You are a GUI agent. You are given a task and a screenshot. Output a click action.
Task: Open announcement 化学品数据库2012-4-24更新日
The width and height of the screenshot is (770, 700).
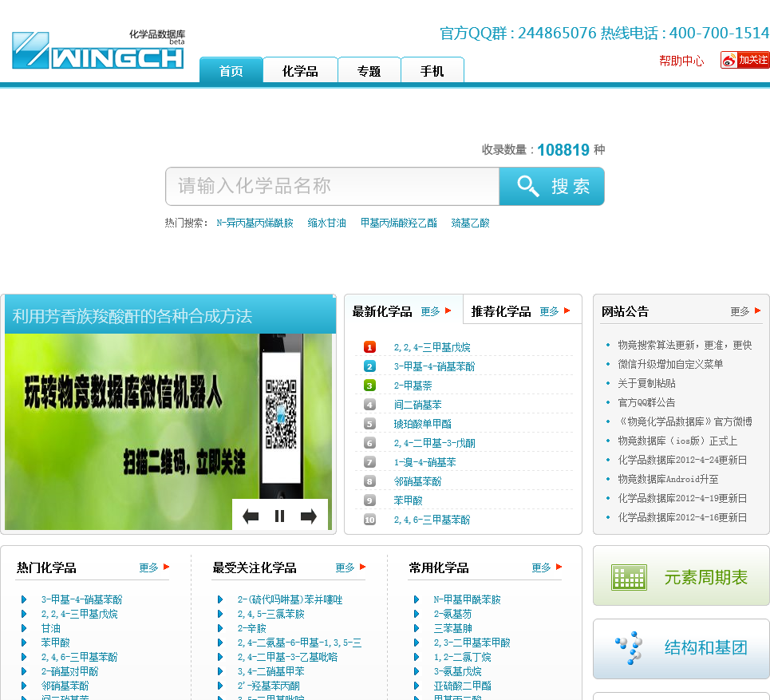point(682,460)
